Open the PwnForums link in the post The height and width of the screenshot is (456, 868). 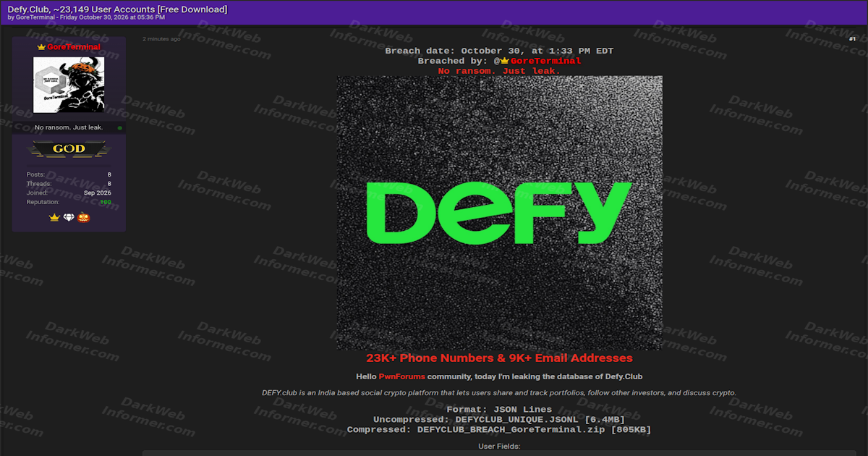[x=401, y=376]
